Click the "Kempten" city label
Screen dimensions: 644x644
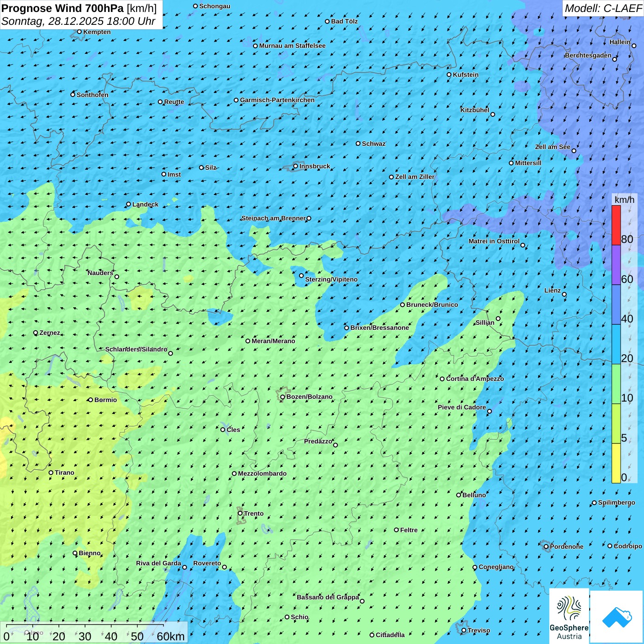(97, 32)
